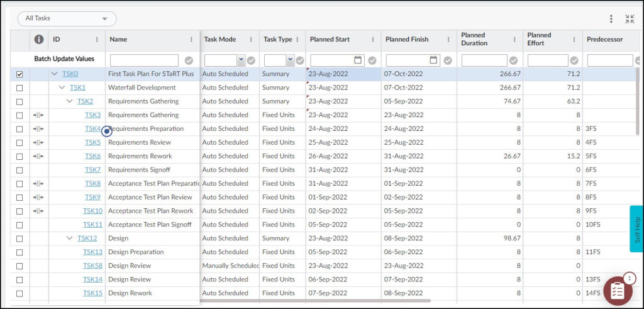This screenshot has width=644, height=309.
Task: Collapse the TSK0 summary task
Action: (x=54, y=74)
